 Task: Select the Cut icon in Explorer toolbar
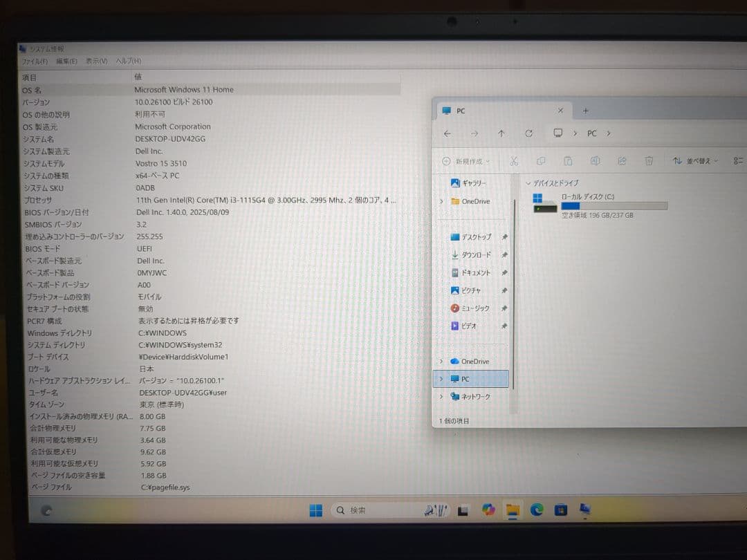coord(514,160)
